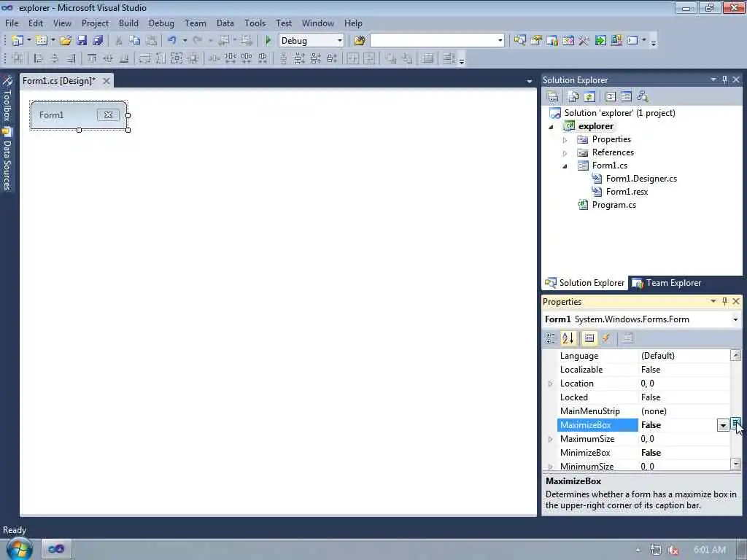Click the Properties grid scroll down arrow

[735, 464]
